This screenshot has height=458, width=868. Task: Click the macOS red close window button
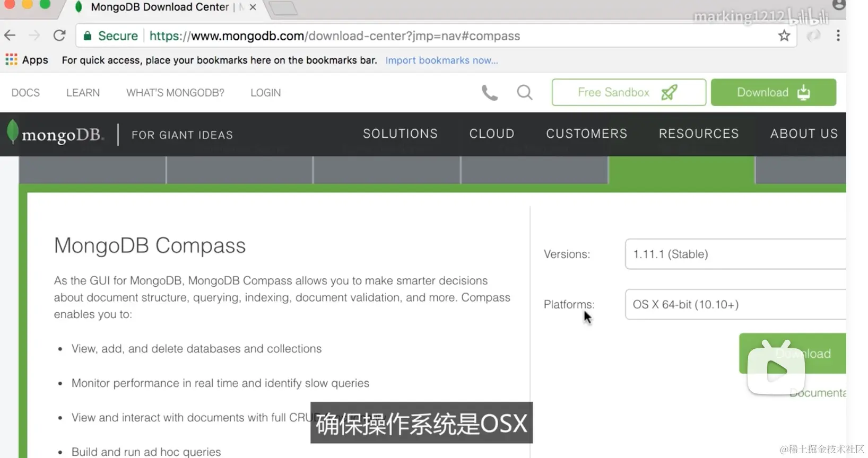[9, 4]
